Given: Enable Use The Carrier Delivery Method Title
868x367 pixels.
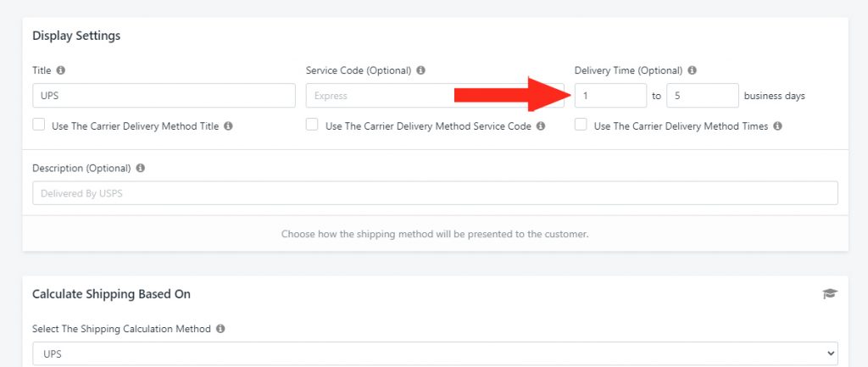Looking at the screenshot, I should click(x=38, y=125).
